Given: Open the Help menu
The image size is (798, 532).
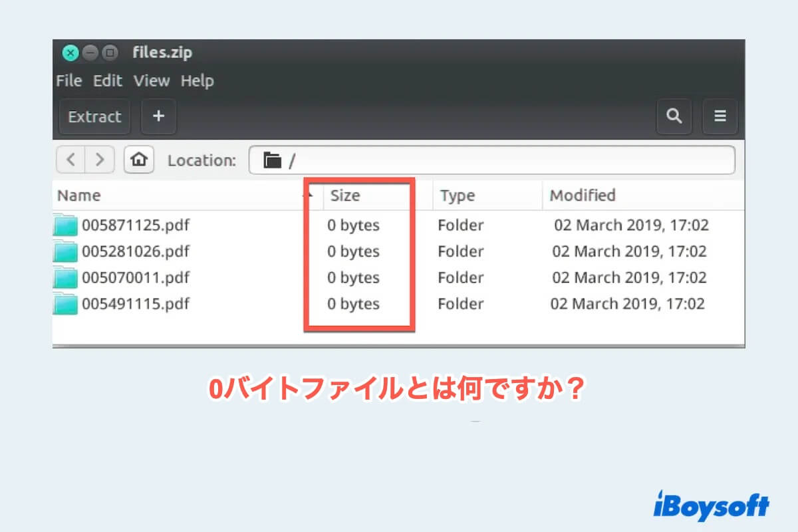Looking at the screenshot, I should [x=197, y=81].
